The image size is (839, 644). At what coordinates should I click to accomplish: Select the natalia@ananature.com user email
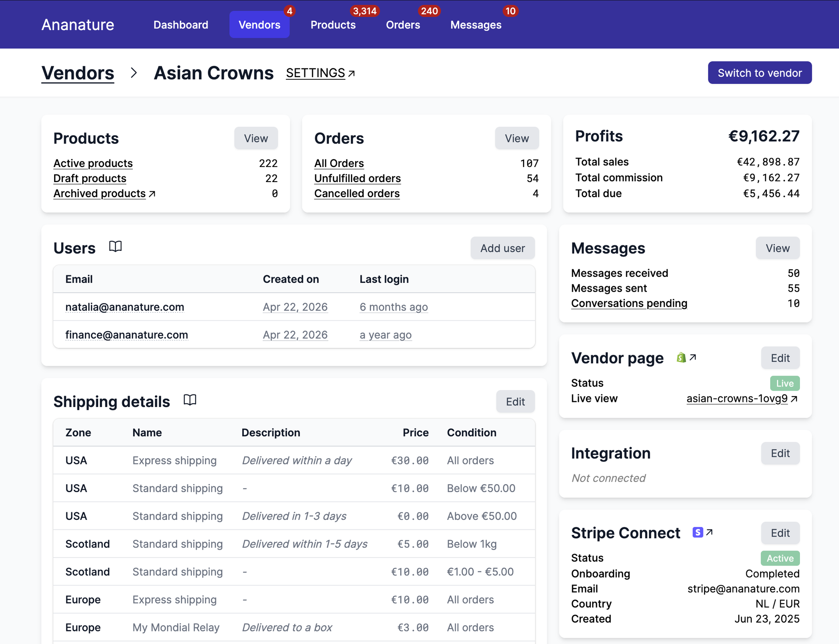click(125, 307)
